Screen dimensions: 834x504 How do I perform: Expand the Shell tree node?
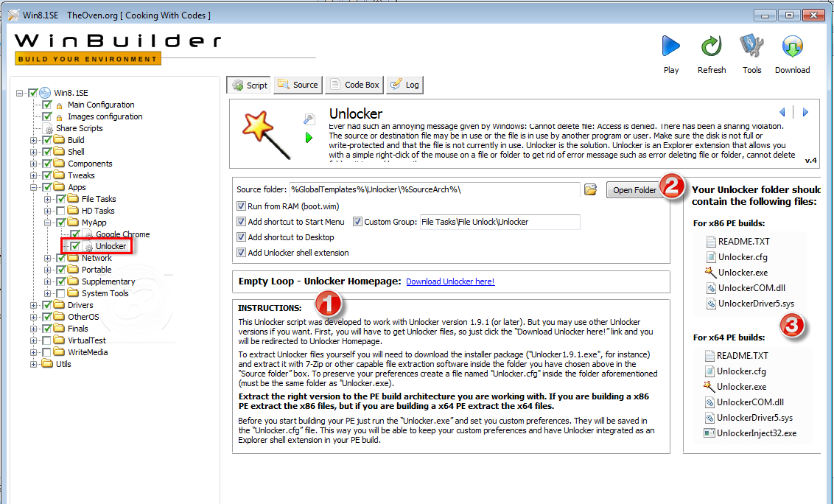(33, 152)
